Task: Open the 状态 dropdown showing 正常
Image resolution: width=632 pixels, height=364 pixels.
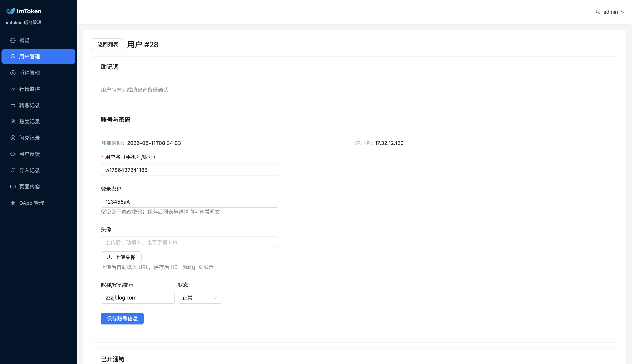Action: coord(200,298)
